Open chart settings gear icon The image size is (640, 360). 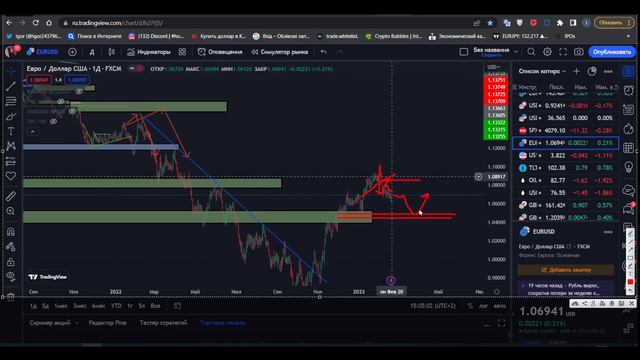coord(547,52)
